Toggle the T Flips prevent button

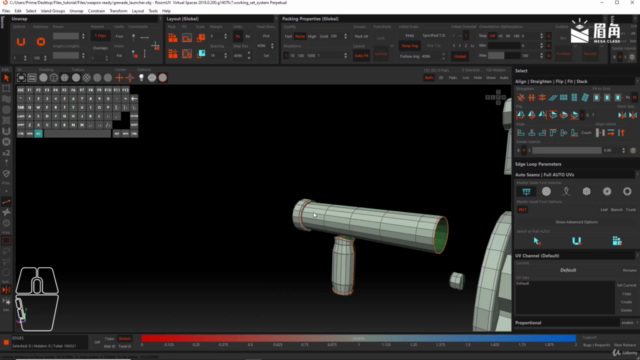coord(100,36)
